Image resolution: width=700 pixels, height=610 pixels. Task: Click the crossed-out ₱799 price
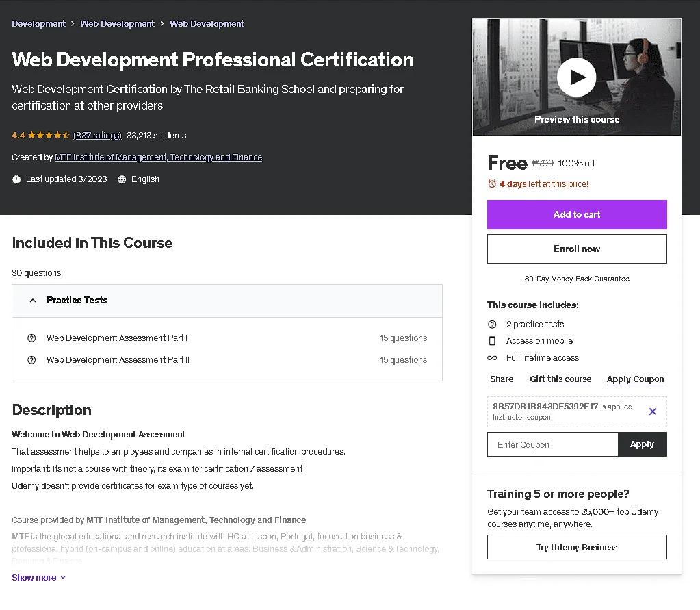click(x=543, y=164)
